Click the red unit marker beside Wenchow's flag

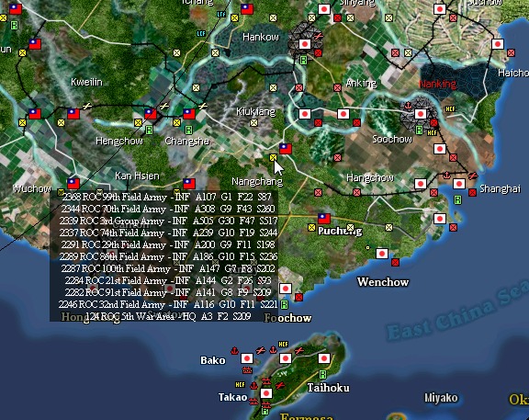tap(396, 262)
